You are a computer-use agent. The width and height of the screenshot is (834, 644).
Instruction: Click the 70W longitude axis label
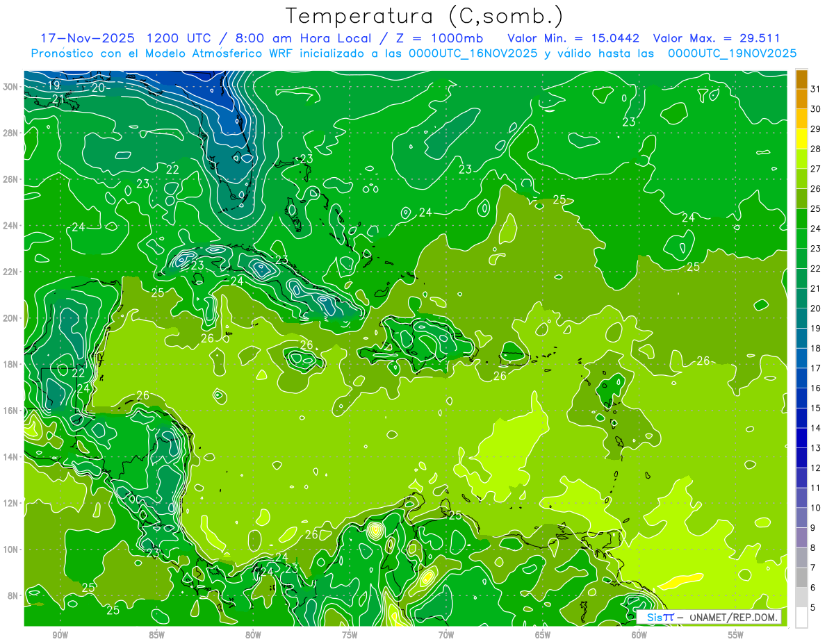(446, 635)
